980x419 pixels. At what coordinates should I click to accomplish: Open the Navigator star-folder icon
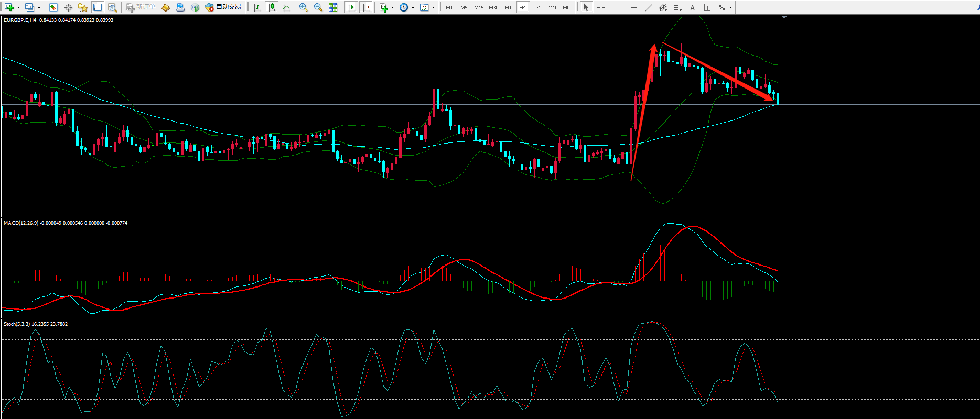(x=82, y=7)
